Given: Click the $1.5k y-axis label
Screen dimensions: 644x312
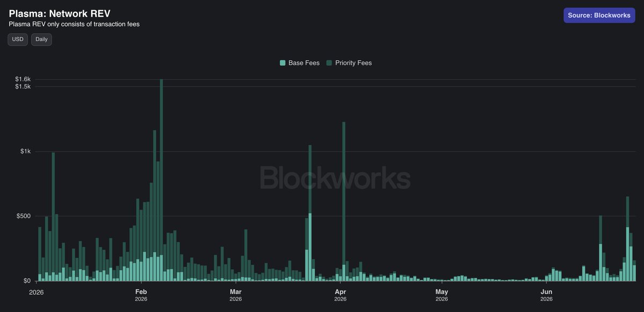Looking at the screenshot, I should (23, 87).
